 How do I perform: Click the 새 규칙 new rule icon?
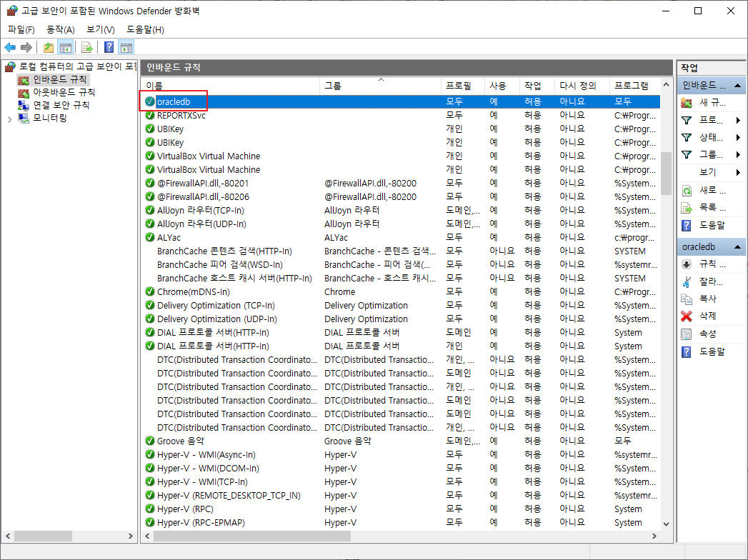[687, 103]
